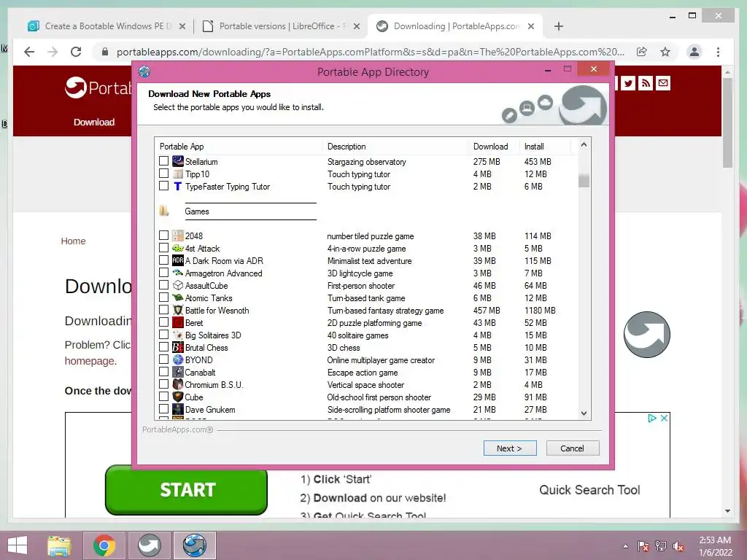747x560 pixels.
Task: Reload the page in Chrome
Action: [x=76, y=52]
